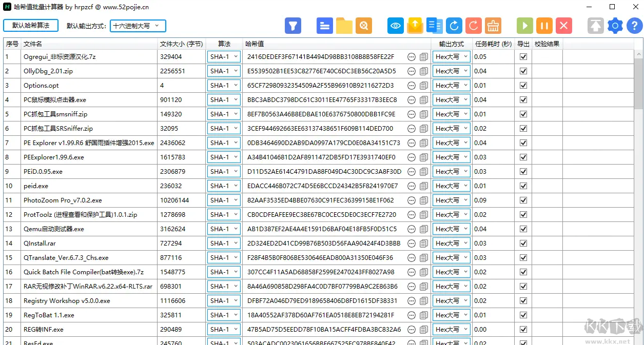Click the hash value starting with DFBF72A046D79ED
This screenshot has height=345, width=644.
coord(322,301)
